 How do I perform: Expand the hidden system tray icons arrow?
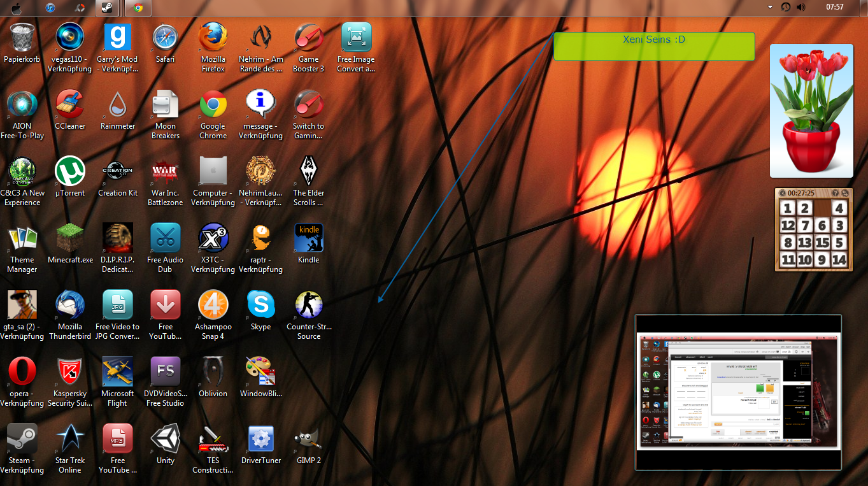click(770, 7)
